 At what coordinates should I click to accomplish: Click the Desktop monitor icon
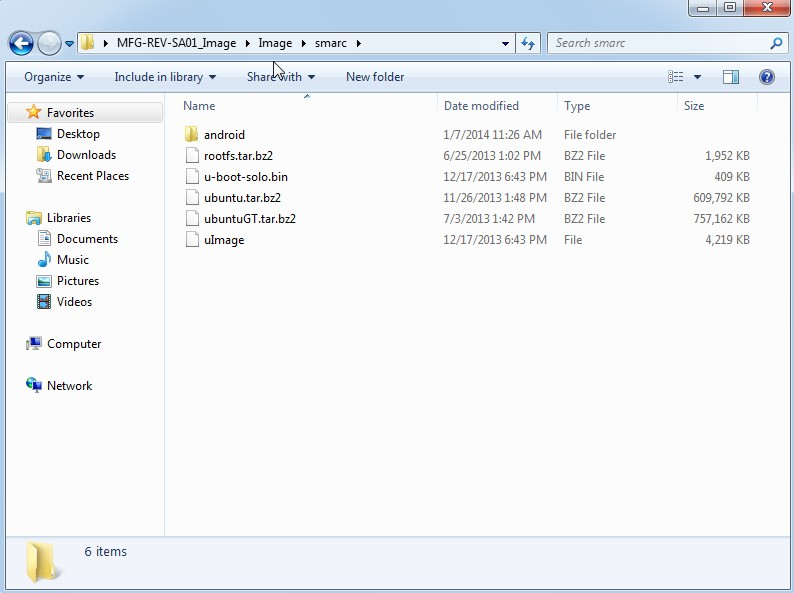click(44, 134)
